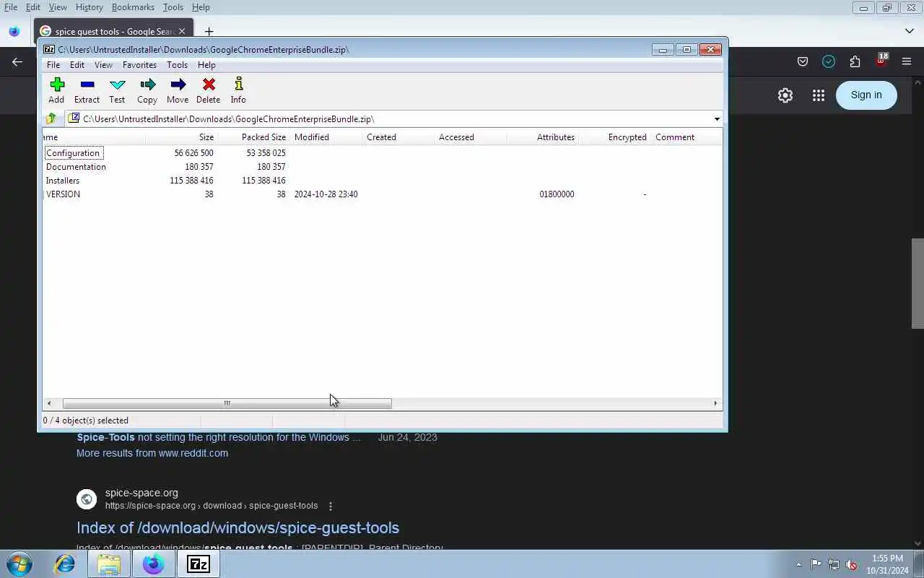924x578 pixels.
Task: Sort by Attributes column header
Action: click(x=542, y=137)
